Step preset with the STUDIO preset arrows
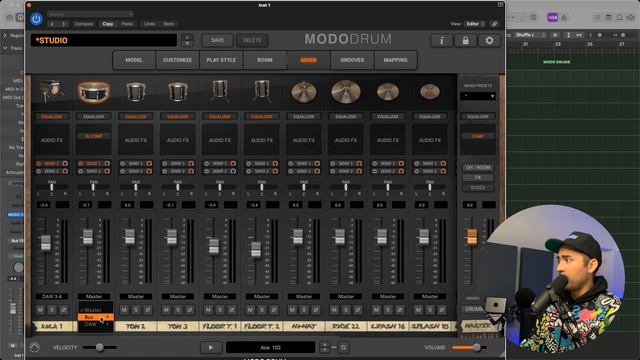 [187, 40]
